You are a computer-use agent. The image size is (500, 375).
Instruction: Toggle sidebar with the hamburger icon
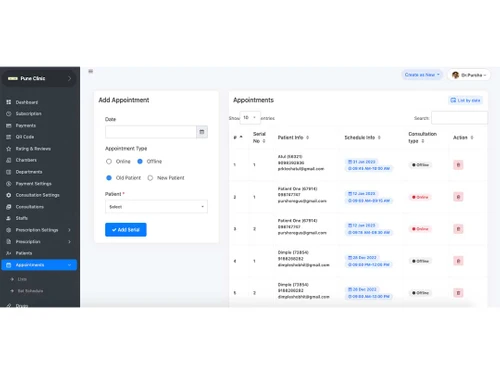[x=91, y=71]
